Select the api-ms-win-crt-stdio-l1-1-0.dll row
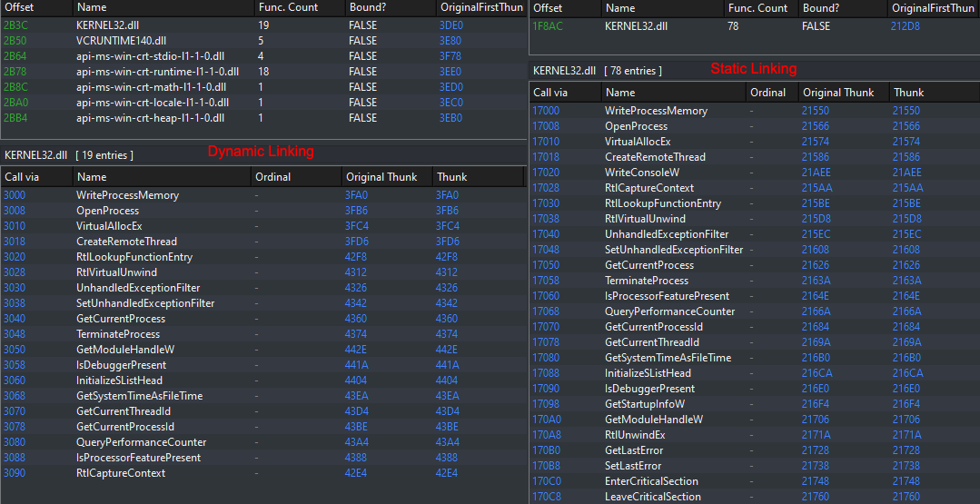 (x=262, y=56)
